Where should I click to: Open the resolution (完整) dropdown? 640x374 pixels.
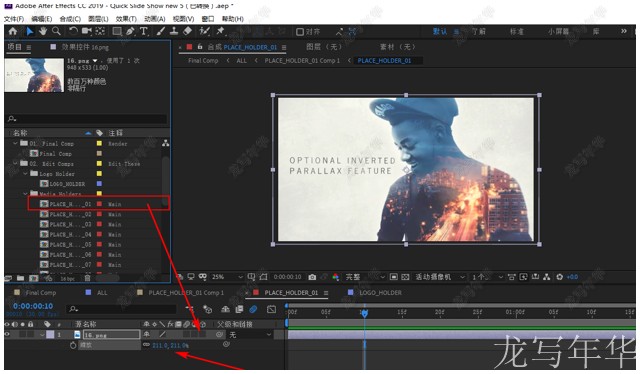pyautogui.click(x=364, y=277)
